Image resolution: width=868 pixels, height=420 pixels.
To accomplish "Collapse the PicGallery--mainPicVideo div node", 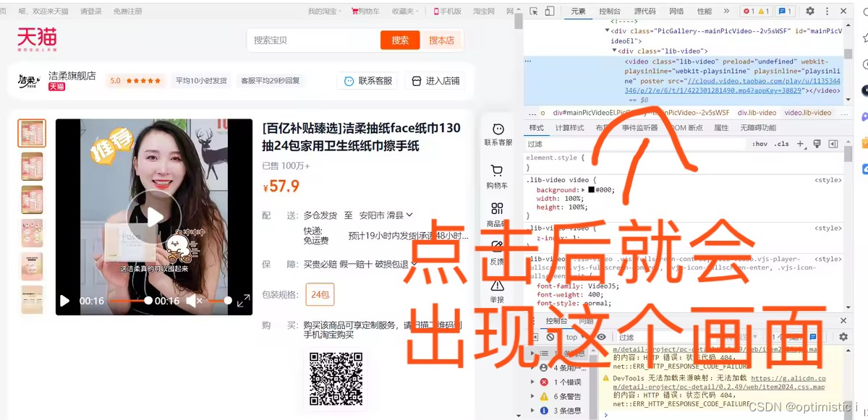I will (x=608, y=31).
